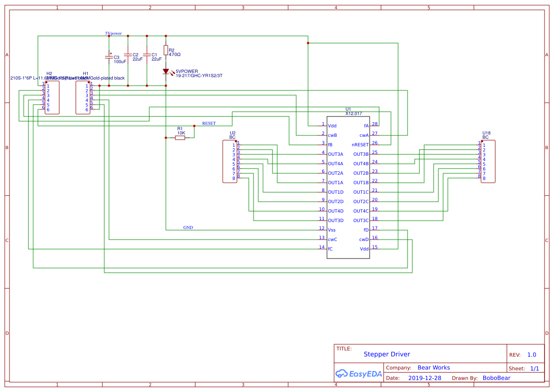Select the 5Vpower net label
This screenshot has height=392, width=554.
point(114,34)
